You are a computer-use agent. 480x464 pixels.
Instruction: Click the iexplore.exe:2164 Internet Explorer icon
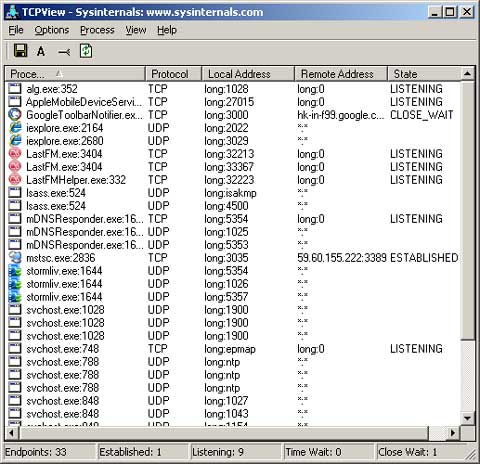click(15, 128)
